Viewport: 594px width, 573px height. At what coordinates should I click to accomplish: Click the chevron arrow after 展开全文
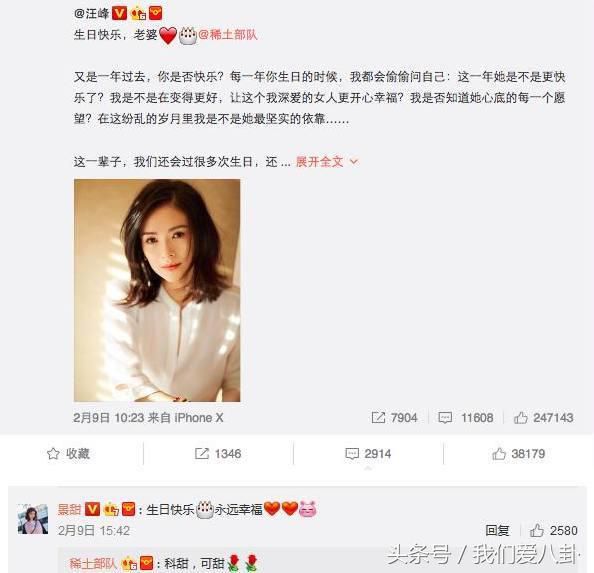click(x=353, y=162)
